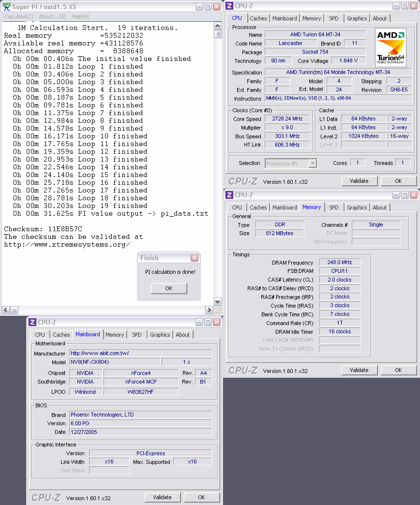Viewport: 420px width, 505px height.
Task: Click the vertical scrollbar thumb in Super PI
Action: pyautogui.click(x=218, y=34)
